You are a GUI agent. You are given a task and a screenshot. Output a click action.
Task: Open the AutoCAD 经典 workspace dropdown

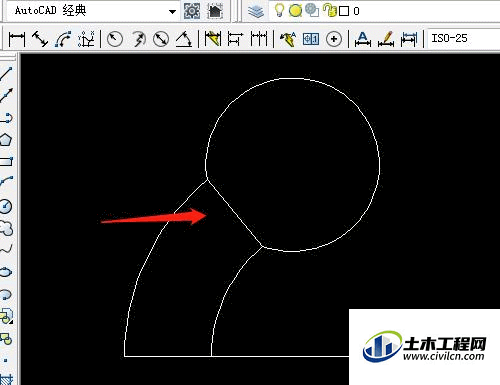click(92, 11)
